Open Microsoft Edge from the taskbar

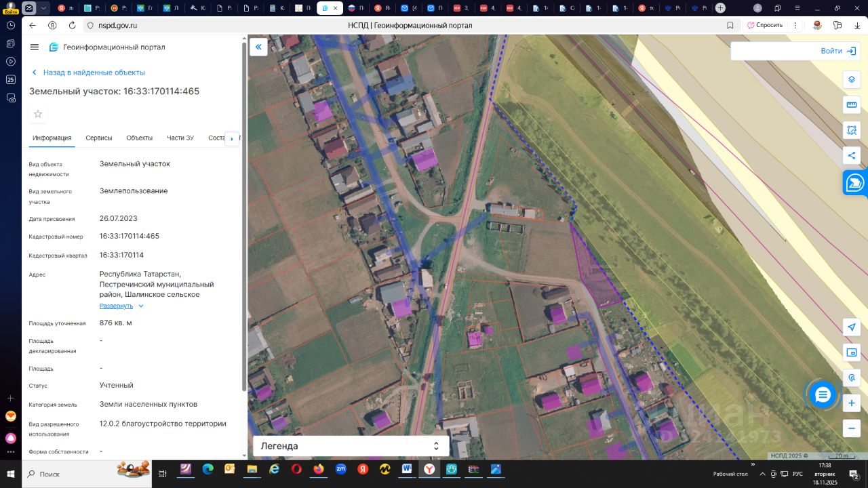click(208, 469)
